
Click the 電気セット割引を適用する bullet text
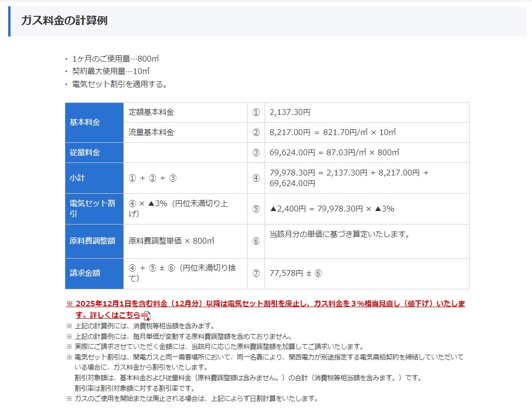tap(120, 85)
